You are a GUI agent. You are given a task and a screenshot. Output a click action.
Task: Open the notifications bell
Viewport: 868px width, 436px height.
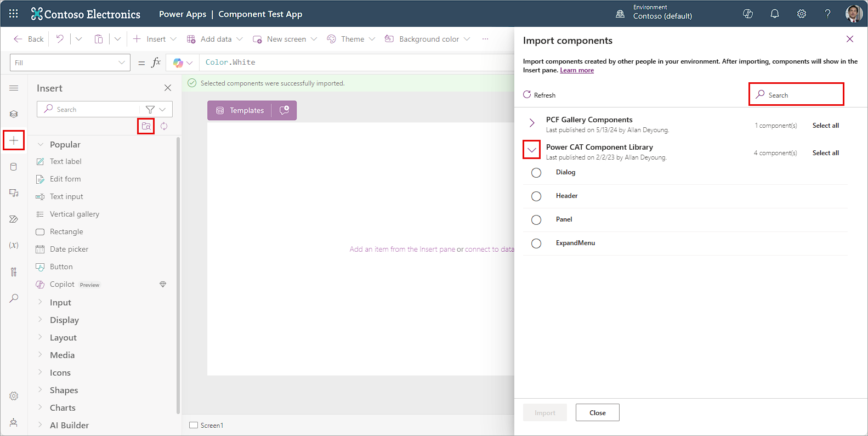click(775, 14)
